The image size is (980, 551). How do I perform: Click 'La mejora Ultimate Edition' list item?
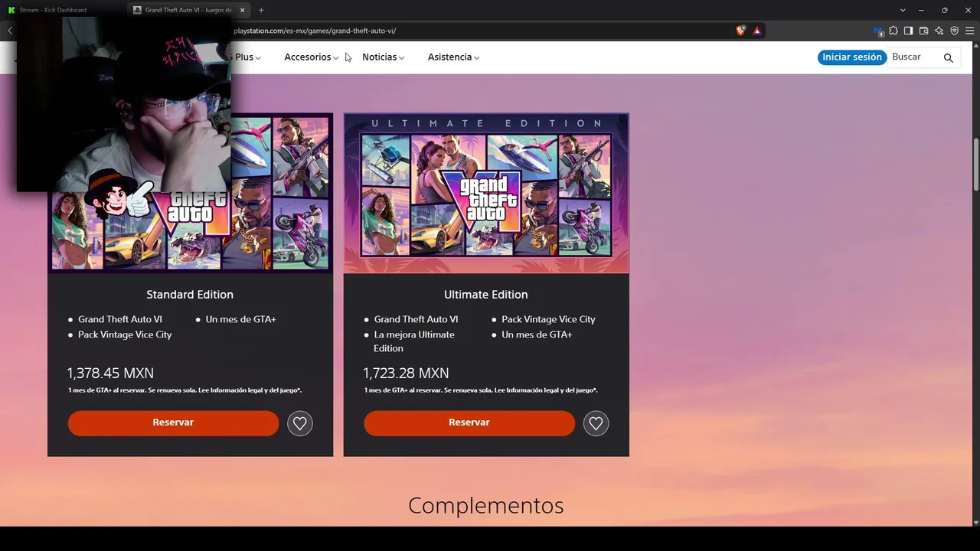[414, 341]
